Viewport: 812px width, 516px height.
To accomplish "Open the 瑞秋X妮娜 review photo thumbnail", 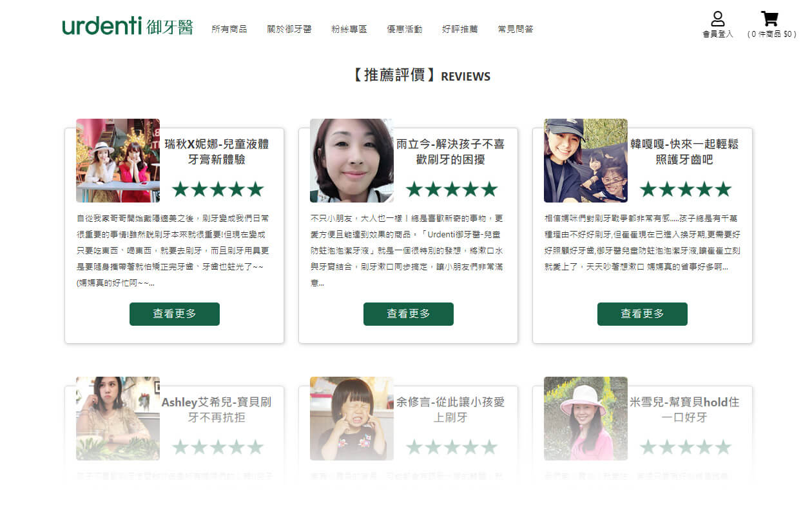I will pyautogui.click(x=118, y=161).
